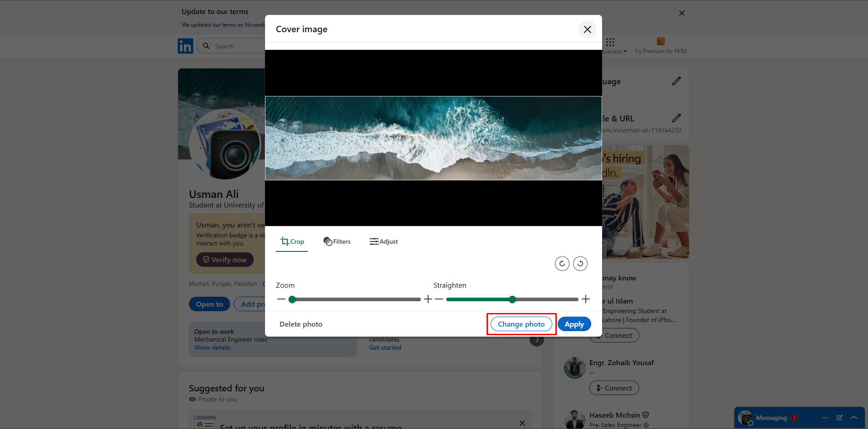Edit profile language with the pencil icon

tap(676, 81)
